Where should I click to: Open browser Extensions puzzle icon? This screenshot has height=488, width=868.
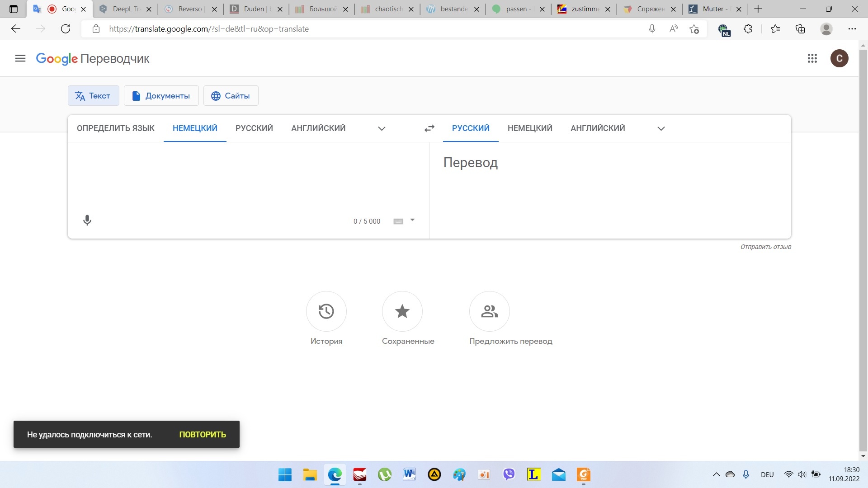coord(748,29)
